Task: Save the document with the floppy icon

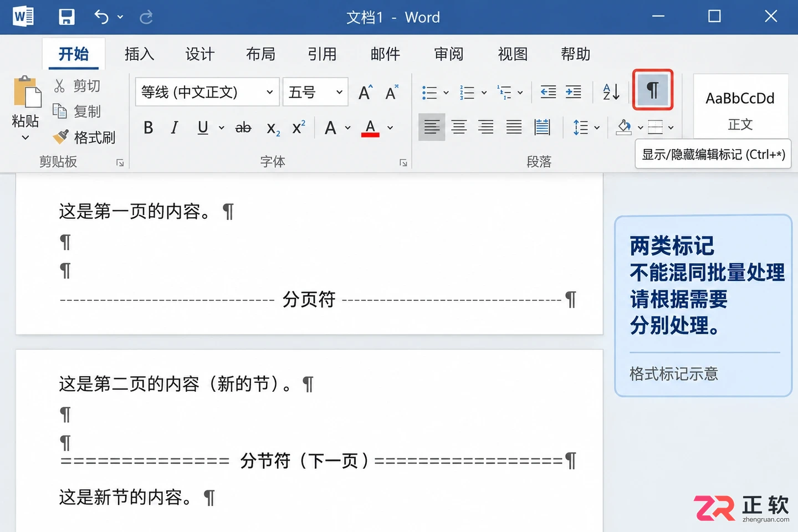Action: [x=66, y=17]
